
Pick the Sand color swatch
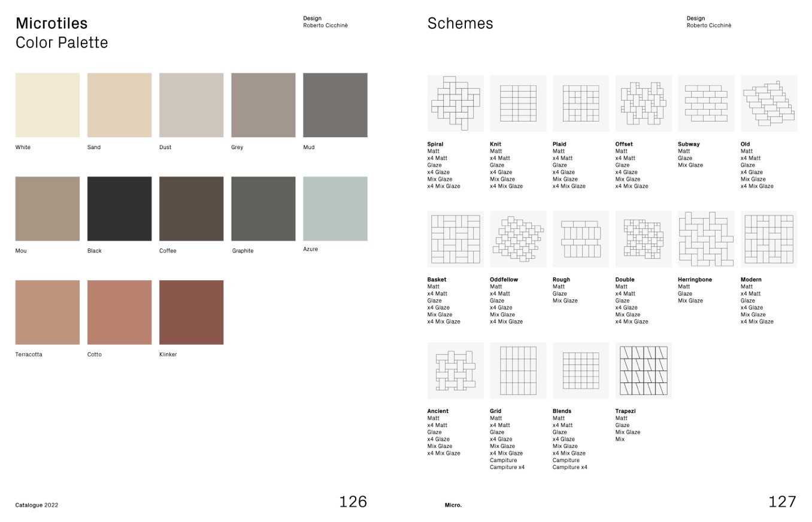pos(119,105)
